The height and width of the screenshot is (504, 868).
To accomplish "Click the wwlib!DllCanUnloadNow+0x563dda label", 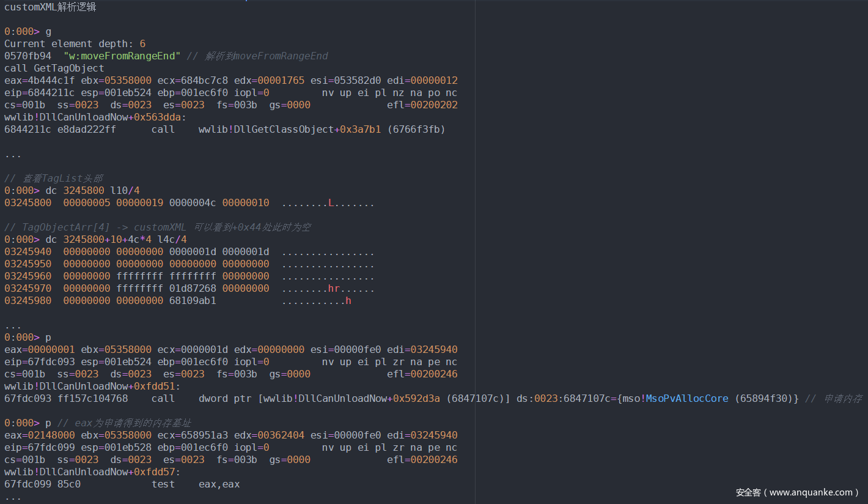I will click(95, 117).
